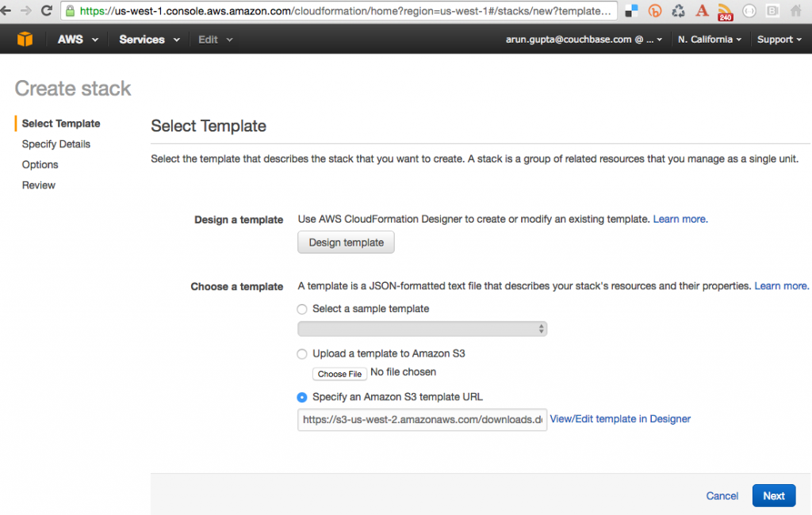
Task: Go to Review step in sidebar
Action: [x=38, y=185]
